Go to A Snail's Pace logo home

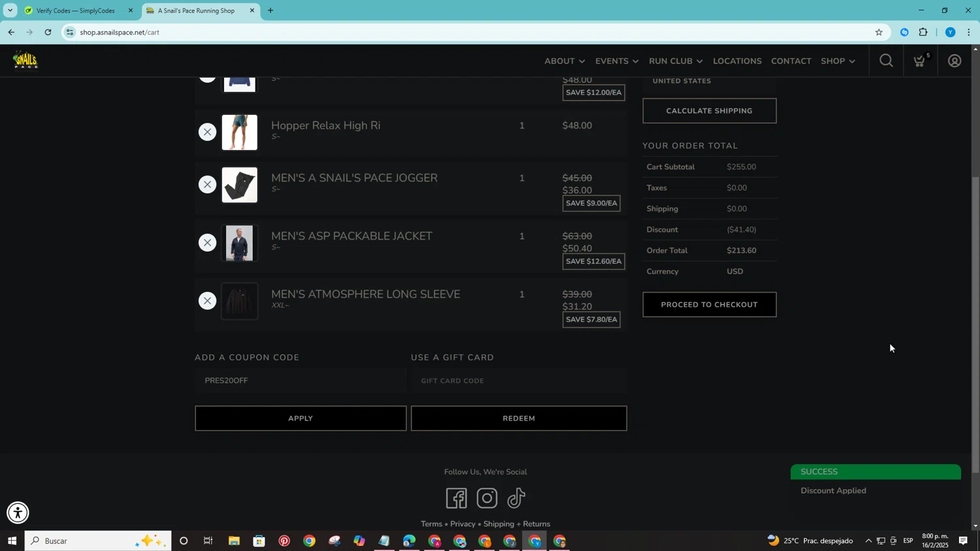click(25, 60)
